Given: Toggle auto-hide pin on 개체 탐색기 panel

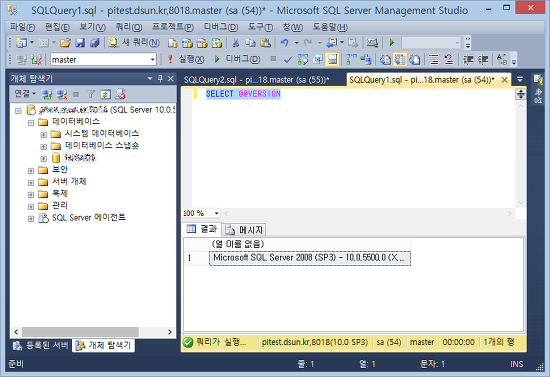Looking at the screenshot, I should pos(160,79).
